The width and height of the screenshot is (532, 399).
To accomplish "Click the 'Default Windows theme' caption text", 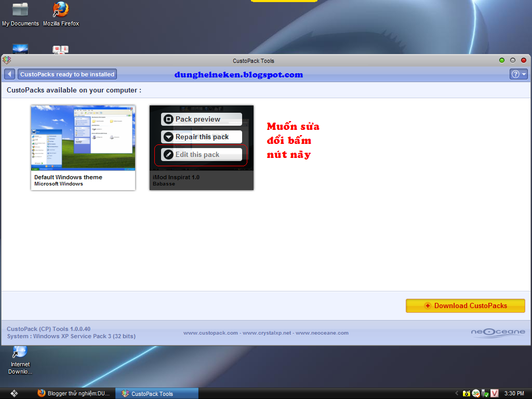I will coord(68,177).
